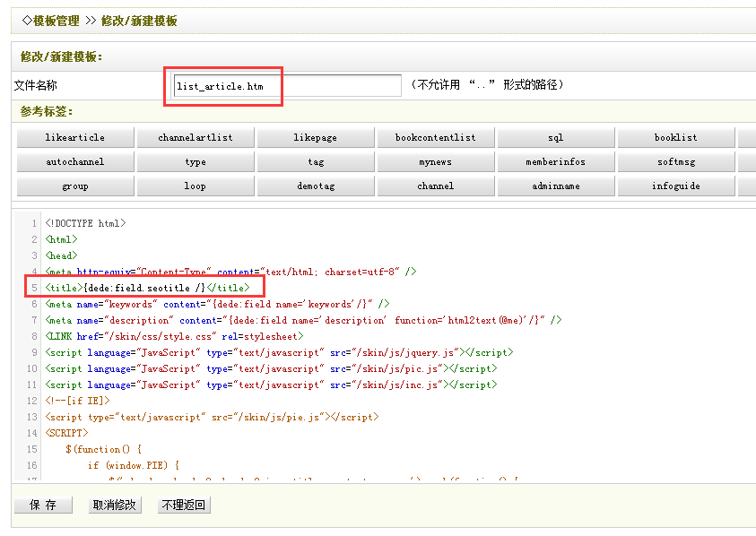Click the LINK href style.css line
The image size is (756, 536).
175,336
